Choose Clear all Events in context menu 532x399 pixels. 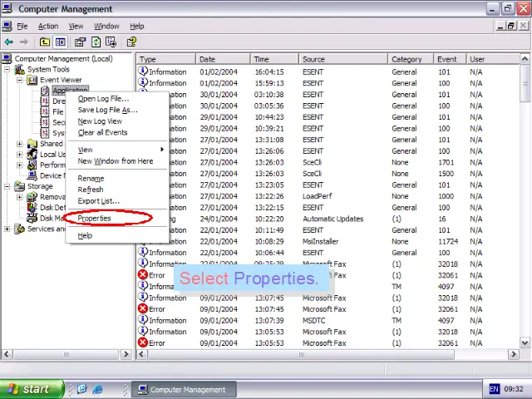[x=117, y=132]
